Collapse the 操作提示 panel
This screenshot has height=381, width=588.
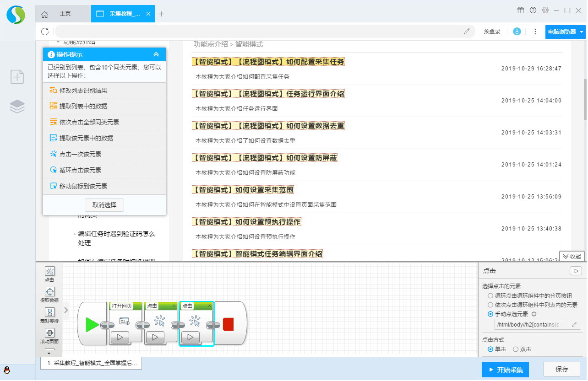(156, 54)
